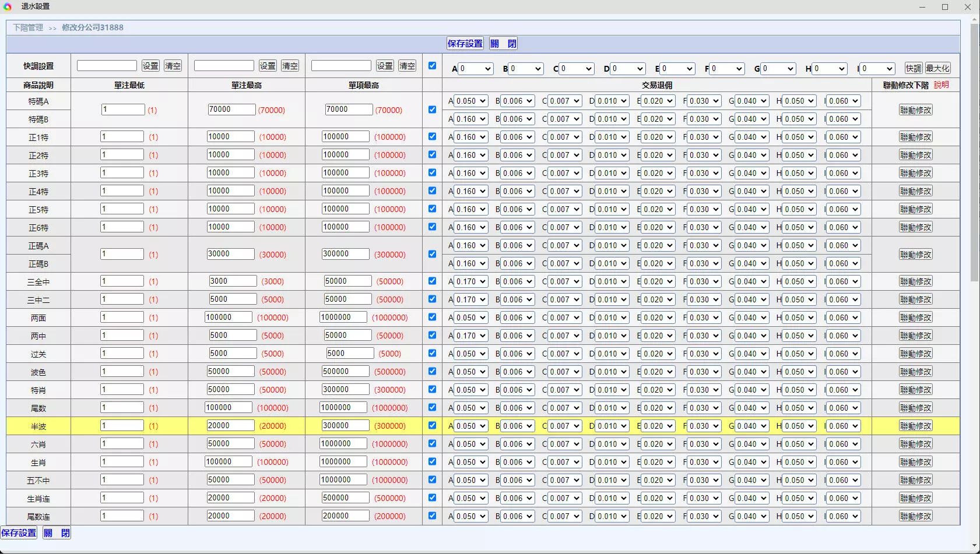Click the scroll-down arrow of the vertical scrollbar
The height and width of the screenshot is (554, 980).
[975, 546]
